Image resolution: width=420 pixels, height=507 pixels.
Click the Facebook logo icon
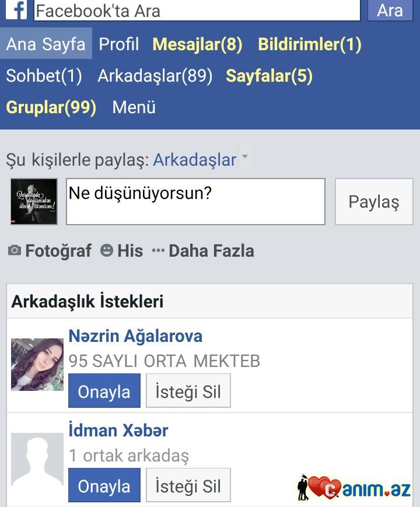[x=16, y=9]
